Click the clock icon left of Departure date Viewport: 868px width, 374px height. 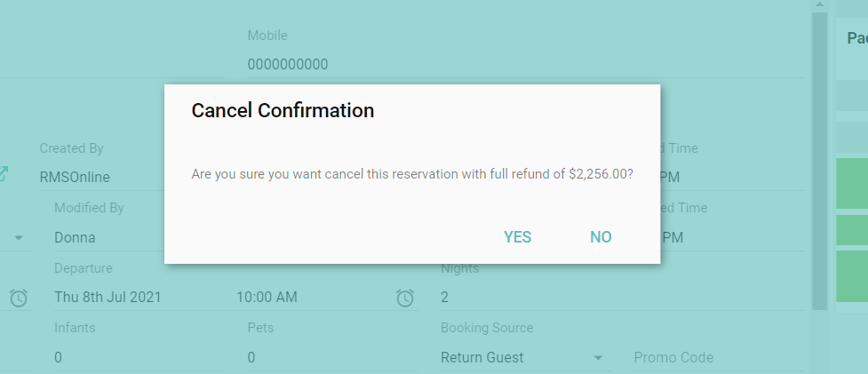click(x=19, y=298)
